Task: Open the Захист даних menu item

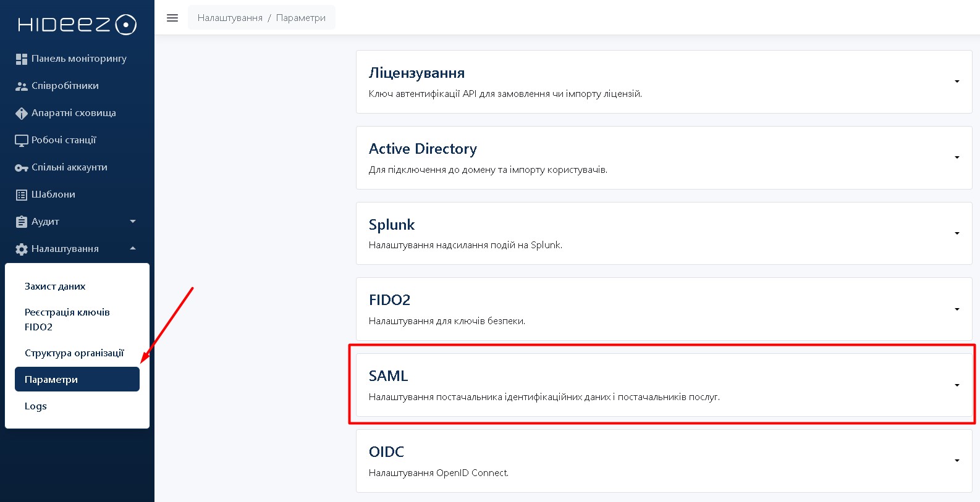Action: 55,287
